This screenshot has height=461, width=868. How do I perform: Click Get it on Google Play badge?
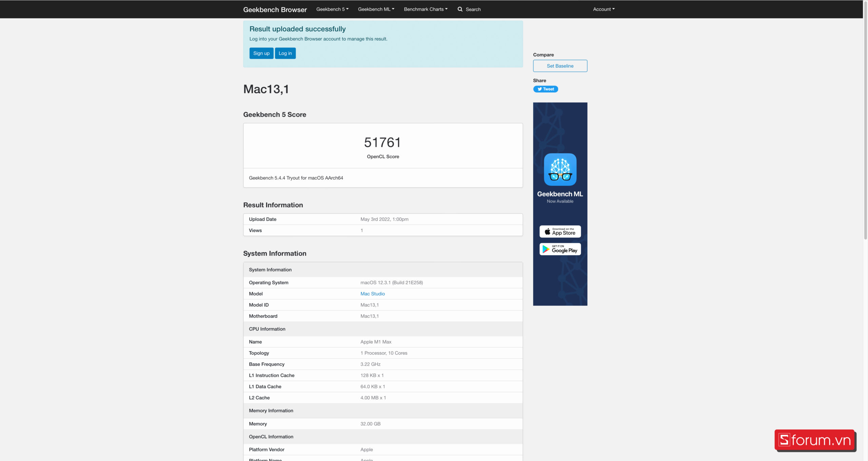point(560,249)
